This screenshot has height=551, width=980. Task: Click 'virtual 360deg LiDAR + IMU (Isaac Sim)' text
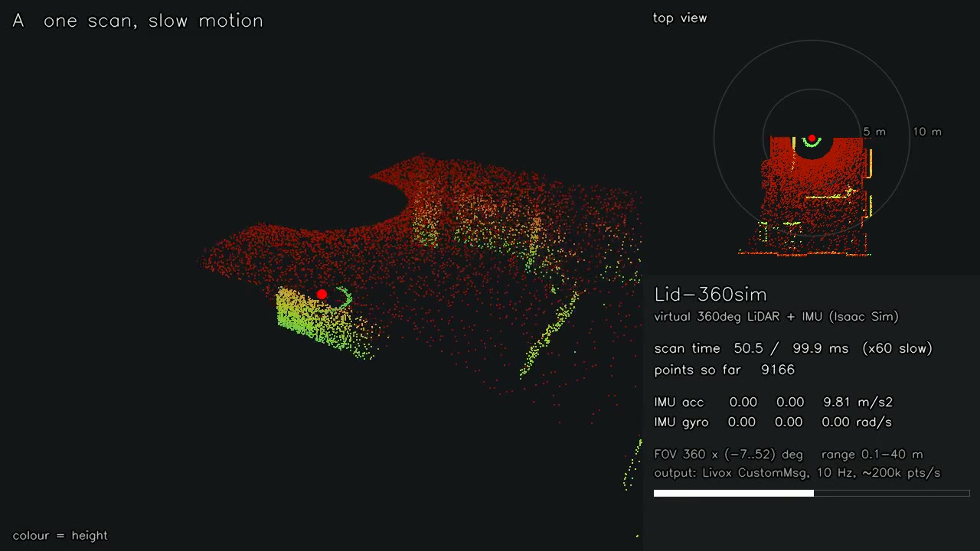(x=776, y=316)
